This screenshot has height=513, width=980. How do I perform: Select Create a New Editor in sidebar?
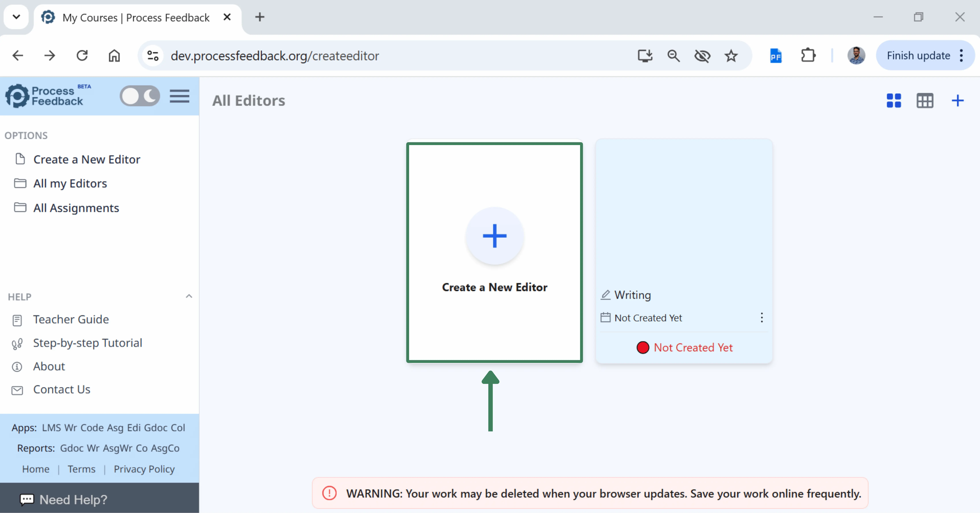(87, 159)
